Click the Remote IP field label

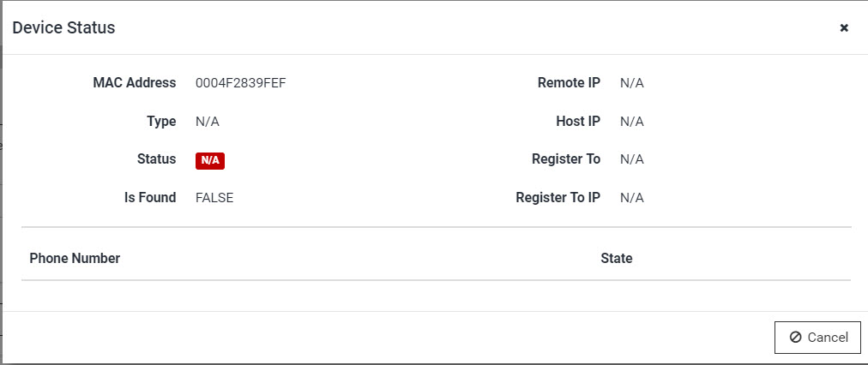tap(569, 83)
